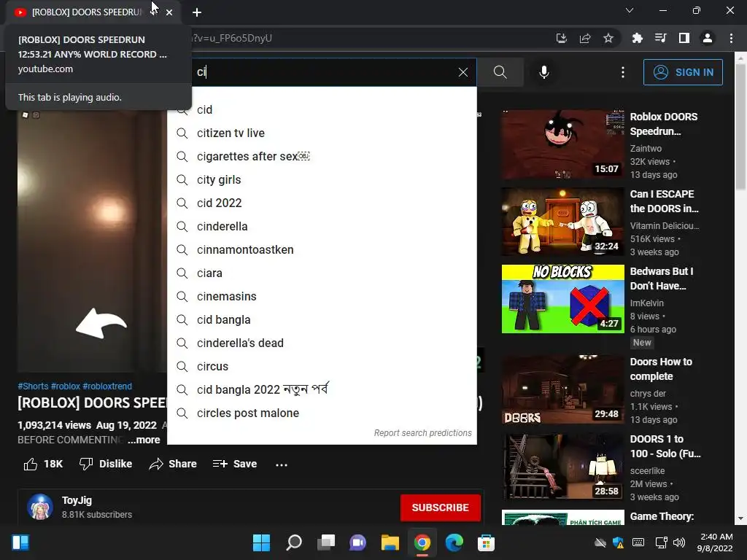This screenshot has height=560, width=747.
Task: Open more actions ellipsis below video
Action: point(282,464)
